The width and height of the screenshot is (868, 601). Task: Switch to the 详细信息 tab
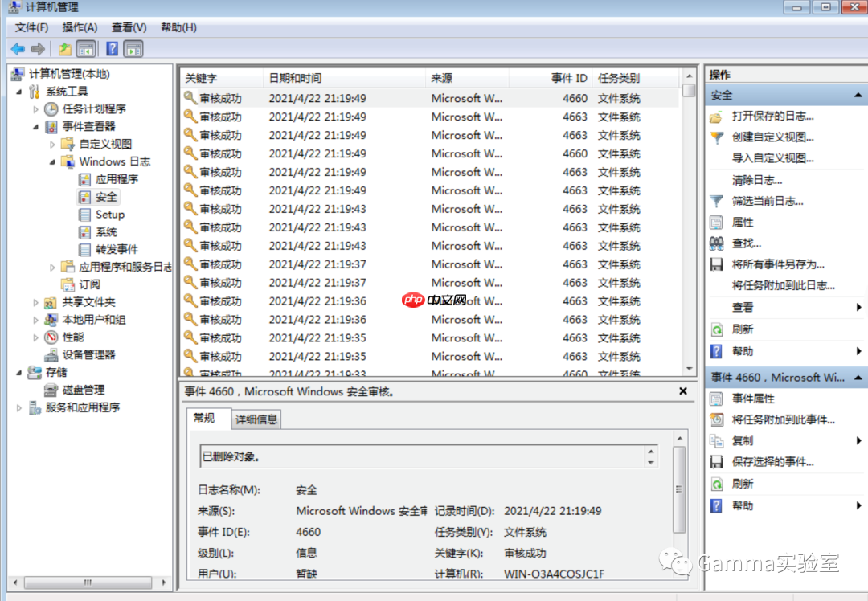pyautogui.click(x=256, y=419)
